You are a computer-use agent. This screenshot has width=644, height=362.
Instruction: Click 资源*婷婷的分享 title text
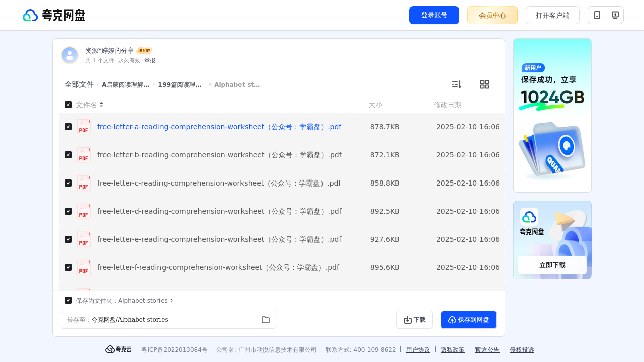pyautogui.click(x=110, y=51)
